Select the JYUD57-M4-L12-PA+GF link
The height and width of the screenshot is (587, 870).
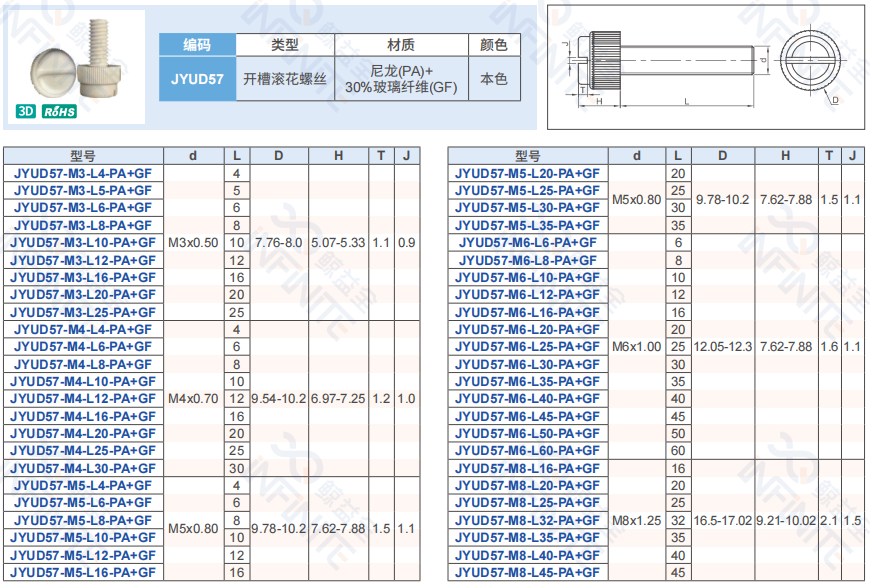[x=83, y=399]
